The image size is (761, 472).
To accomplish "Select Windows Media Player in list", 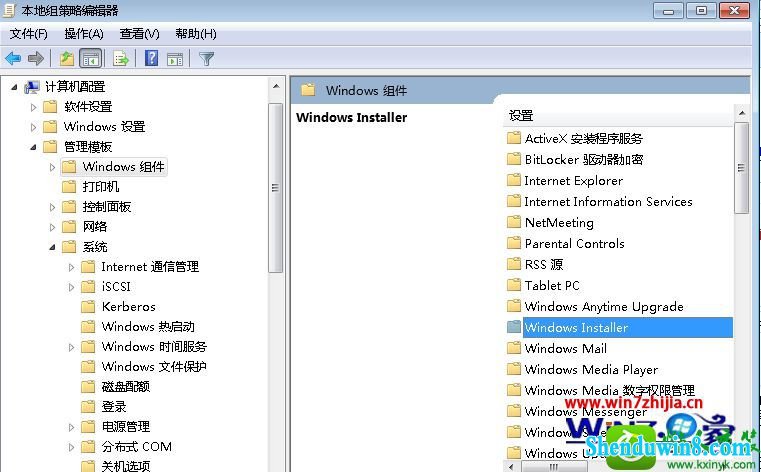I will tap(591, 369).
